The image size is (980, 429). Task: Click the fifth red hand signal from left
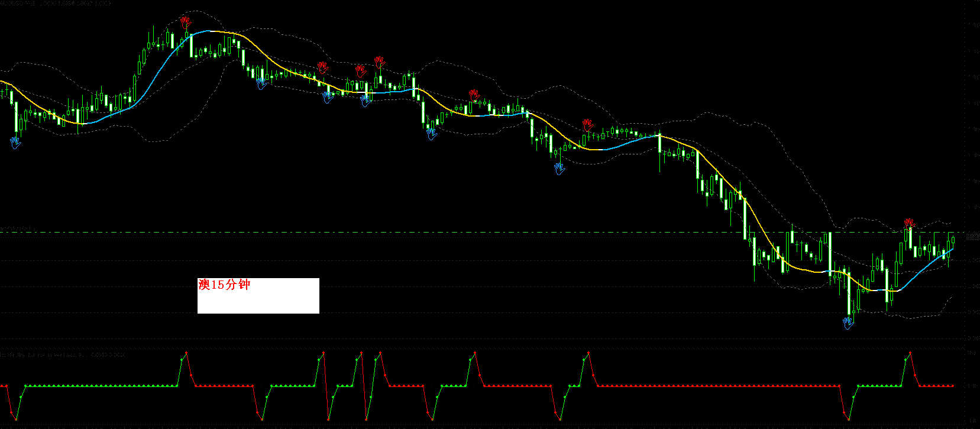click(474, 95)
